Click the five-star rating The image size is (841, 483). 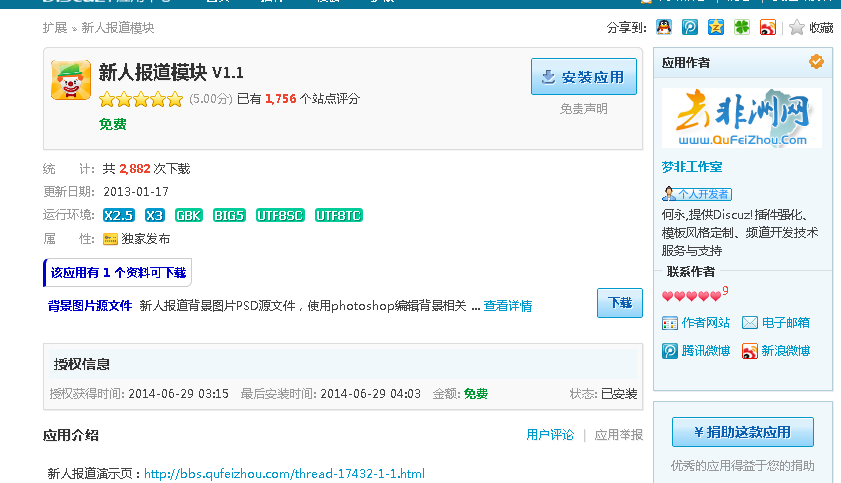[x=141, y=99]
